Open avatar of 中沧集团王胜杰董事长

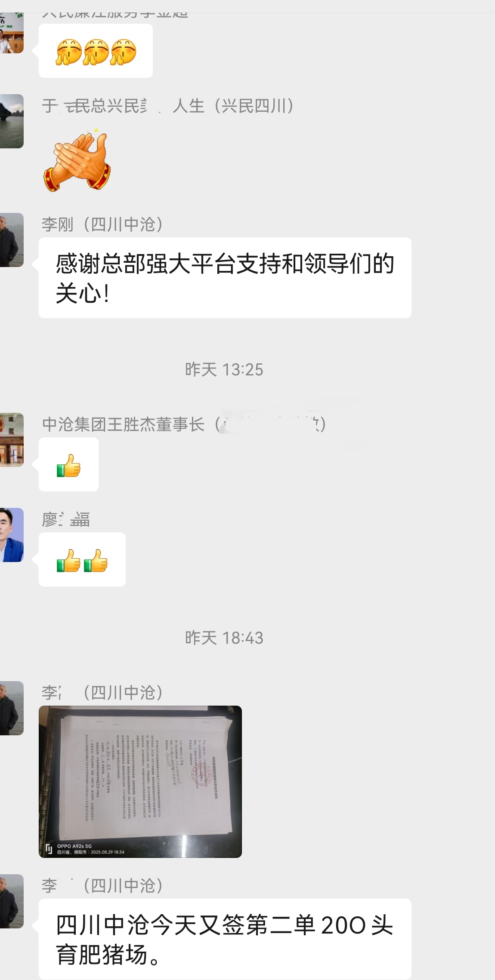[x=12, y=439]
